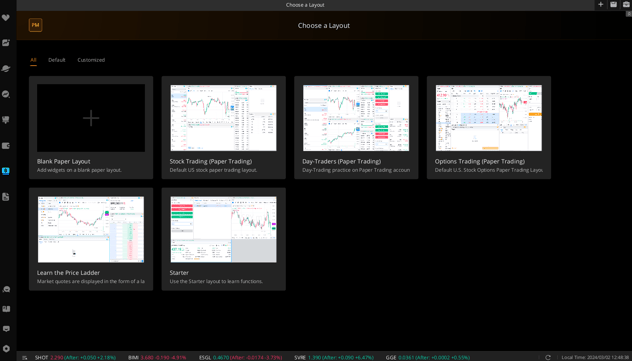632x361 pixels.
Task: Switch to the Customized tab
Action: 91,60
